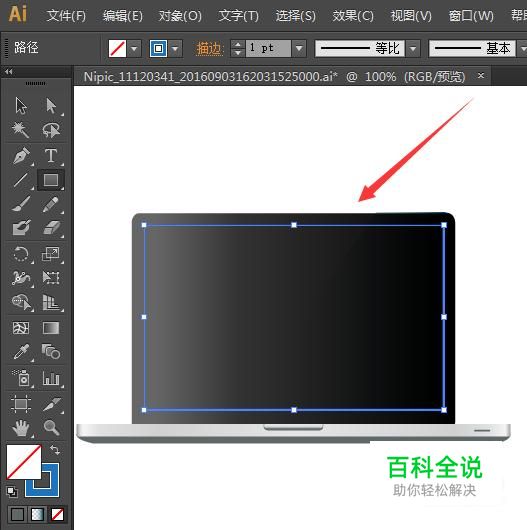
Task: Select the Artboard tool
Action: coord(21,404)
